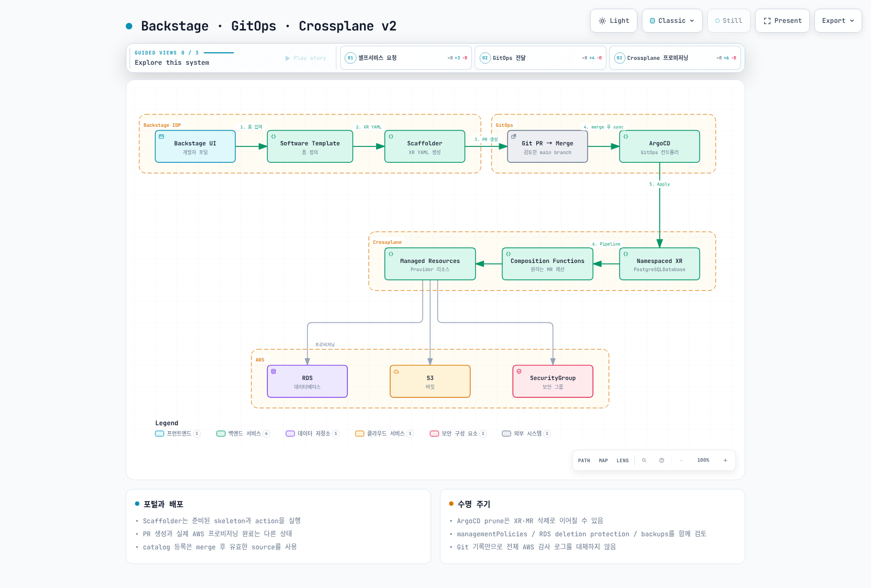
Task: Toggle the 데이터 저장소 legend filter
Action: [312, 434]
